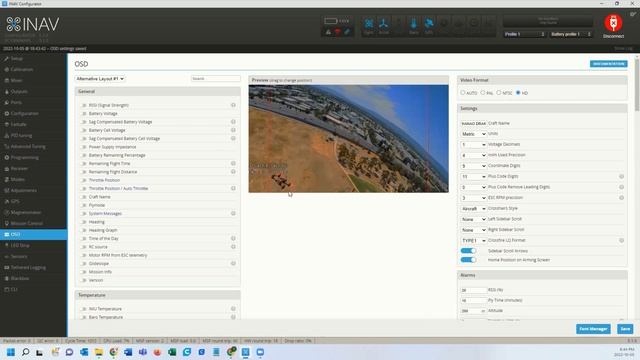Click the help icon beside ESC RPM precision
Screen dimensions: 640x360
click(621, 198)
